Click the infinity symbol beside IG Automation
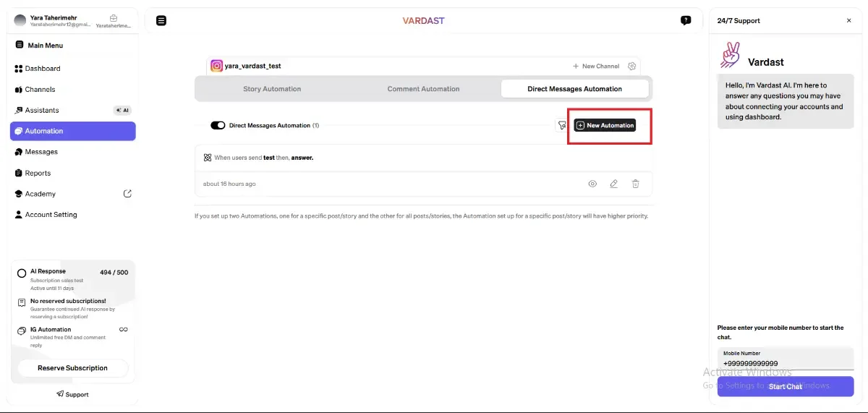The height and width of the screenshot is (413, 868). (x=123, y=330)
